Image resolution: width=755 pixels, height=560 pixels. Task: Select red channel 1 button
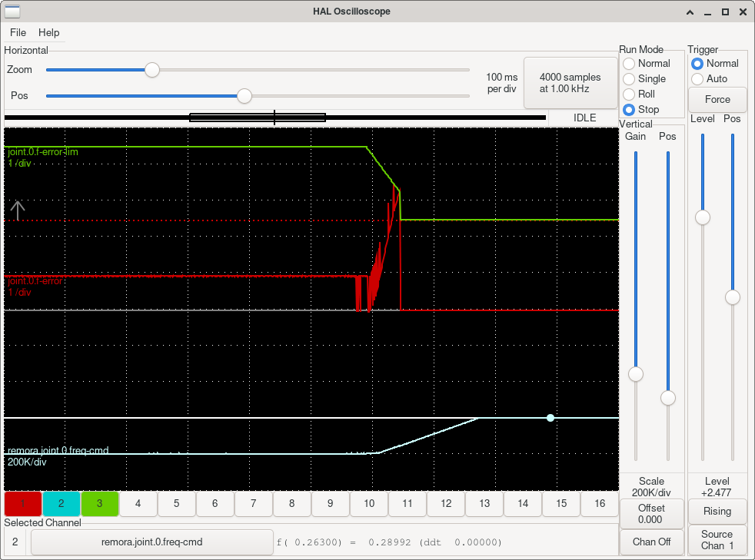coord(22,504)
